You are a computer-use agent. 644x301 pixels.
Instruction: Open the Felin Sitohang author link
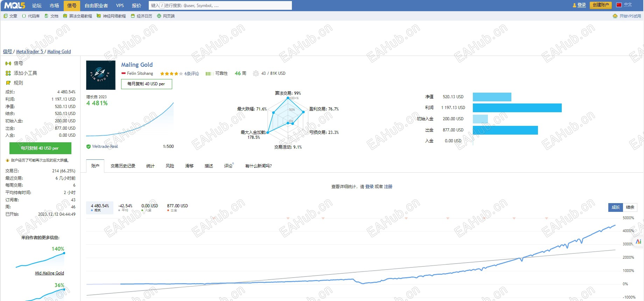pyautogui.click(x=140, y=73)
